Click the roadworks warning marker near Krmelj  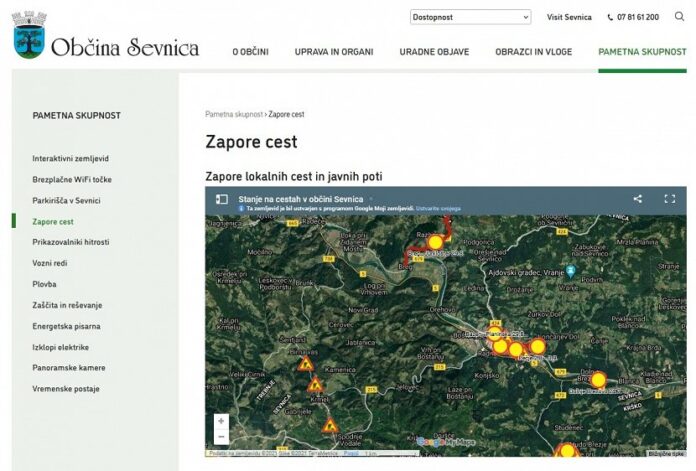coord(315,384)
